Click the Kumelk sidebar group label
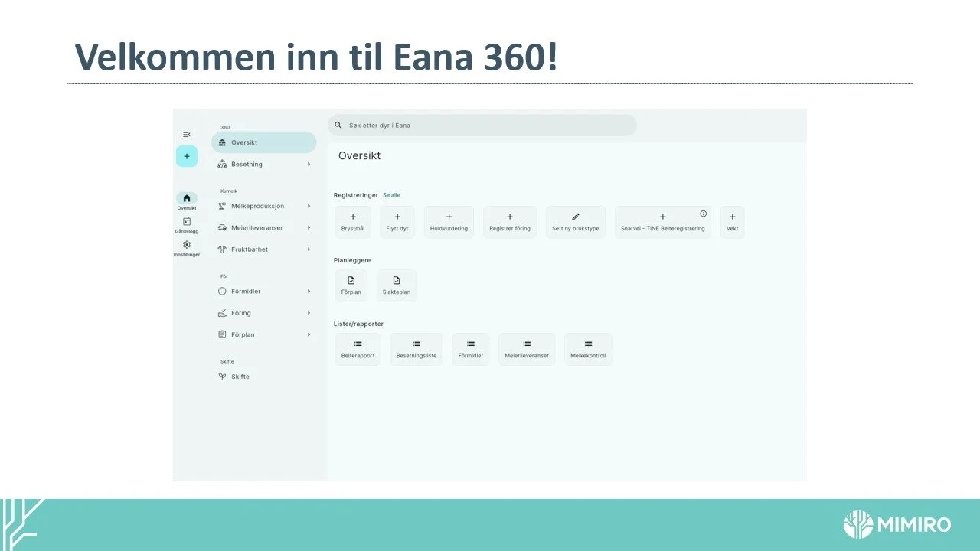 click(229, 191)
